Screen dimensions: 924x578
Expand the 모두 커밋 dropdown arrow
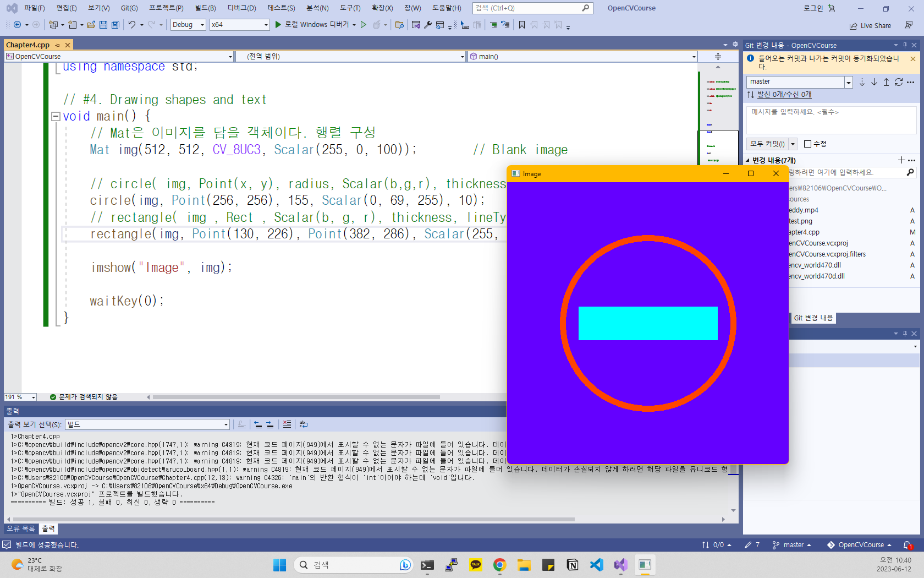(793, 144)
